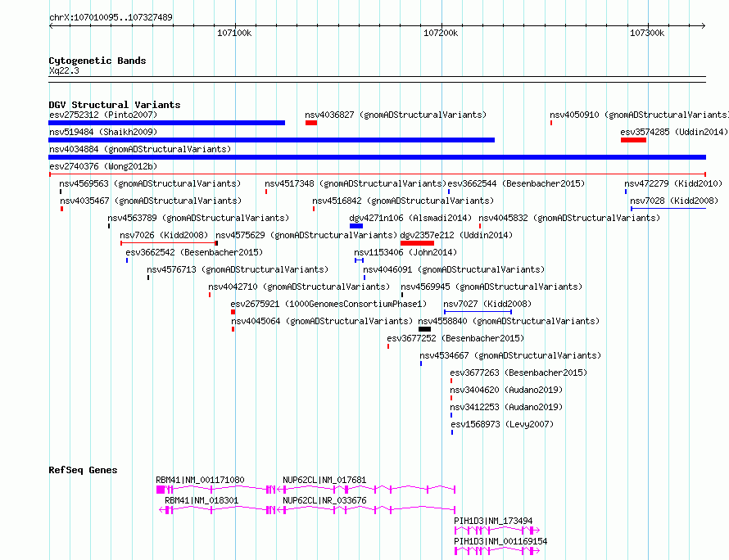
Task: Select the nsv519484 (Shaikh2009) variant label
Action: pyautogui.click(x=103, y=132)
